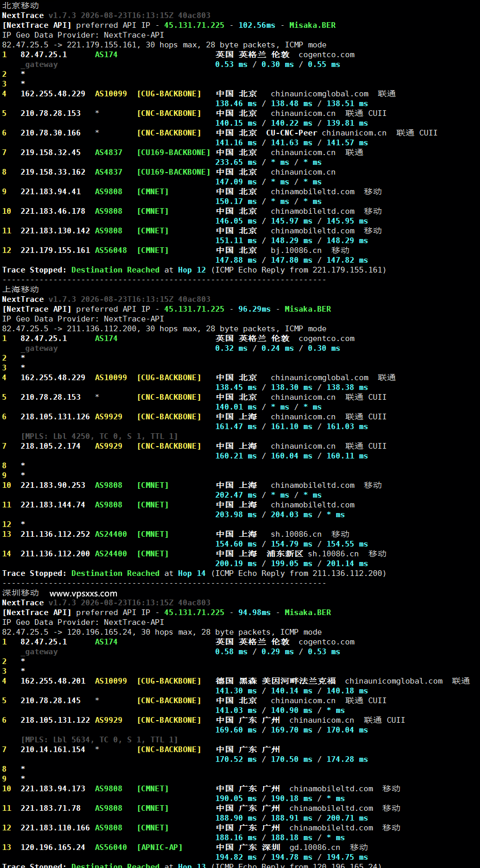Click the CU-CNC-Peer label
This screenshot has width=480, height=868.
point(292,133)
